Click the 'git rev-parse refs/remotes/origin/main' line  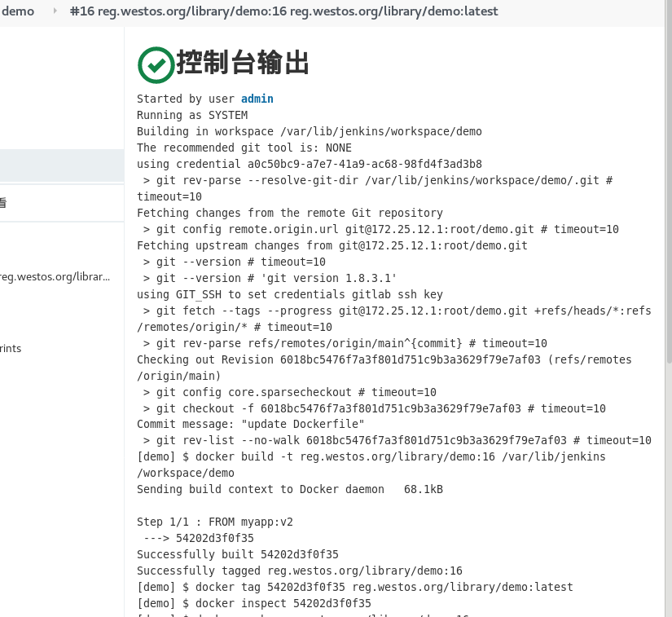pyautogui.click(x=345, y=343)
